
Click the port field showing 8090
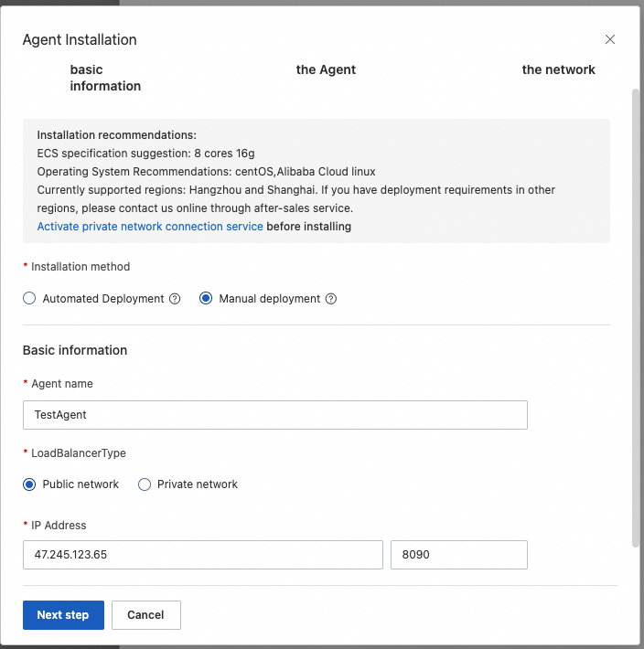click(x=458, y=555)
